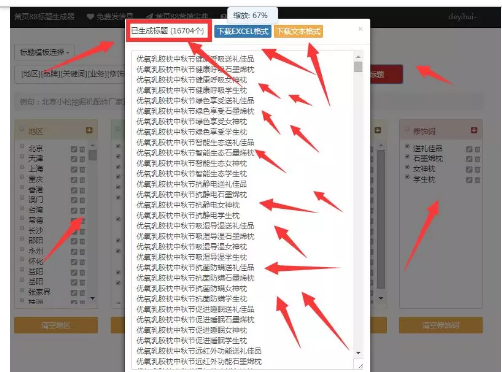Click the delete icon for 澳门
Viewport: 502px width, 372px height.
(82, 200)
